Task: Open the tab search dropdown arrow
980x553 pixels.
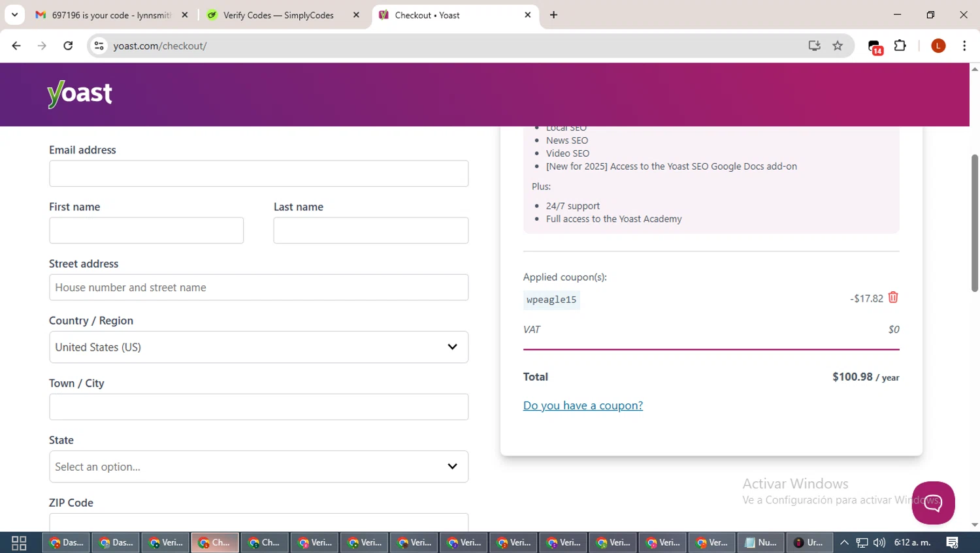Action: coord(14,15)
